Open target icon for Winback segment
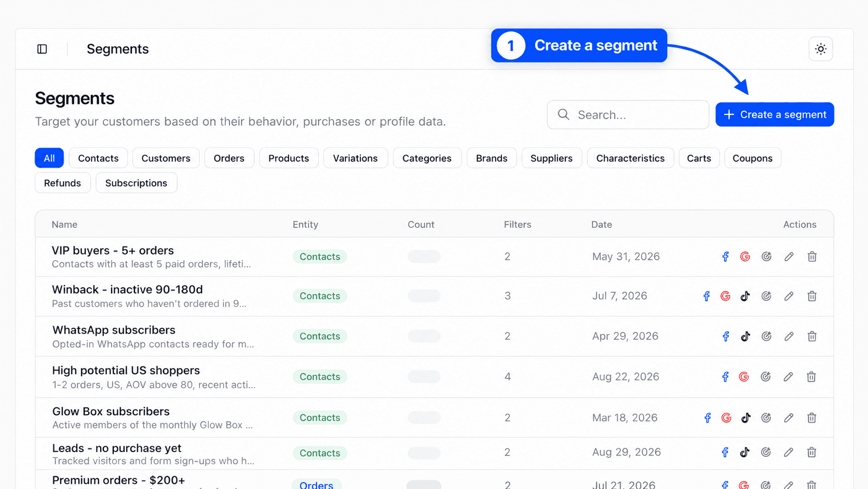The height and width of the screenshot is (489, 868). (x=766, y=296)
